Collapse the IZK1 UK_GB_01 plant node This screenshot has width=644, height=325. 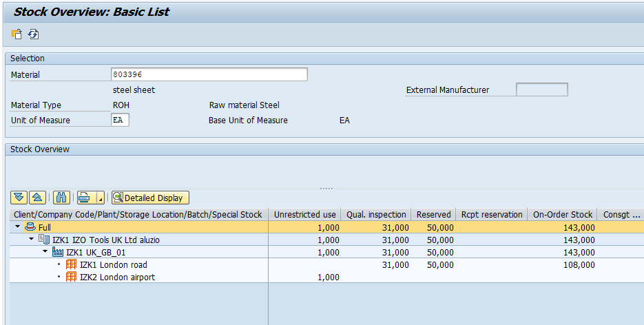click(x=45, y=252)
